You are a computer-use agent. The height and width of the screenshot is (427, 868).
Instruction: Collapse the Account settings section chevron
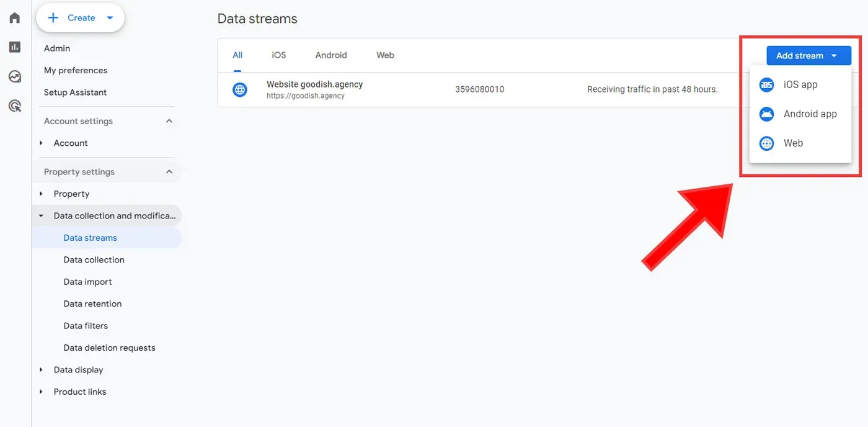(x=169, y=121)
